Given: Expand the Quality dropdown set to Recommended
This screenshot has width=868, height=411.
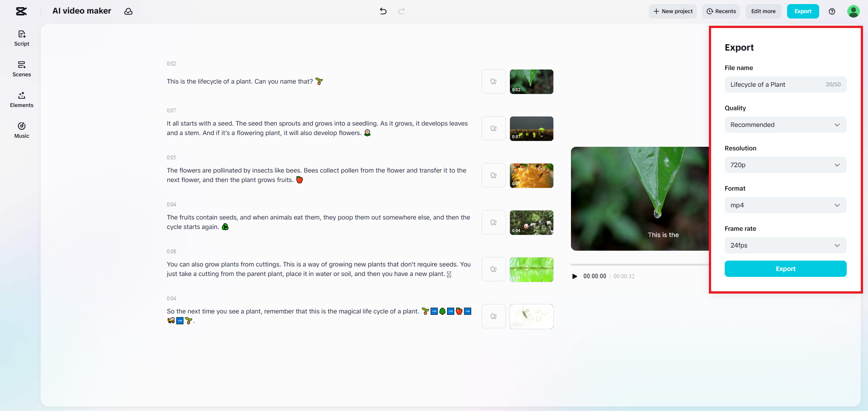Looking at the screenshot, I should pyautogui.click(x=786, y=125).
